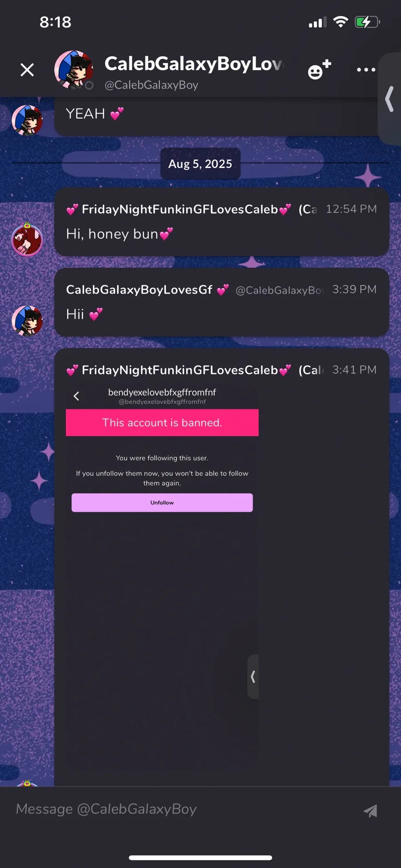The width and height of the screenshot is (401, 868).
Task: Tap the avatar beside the Hii message
Action: (27, 320)
